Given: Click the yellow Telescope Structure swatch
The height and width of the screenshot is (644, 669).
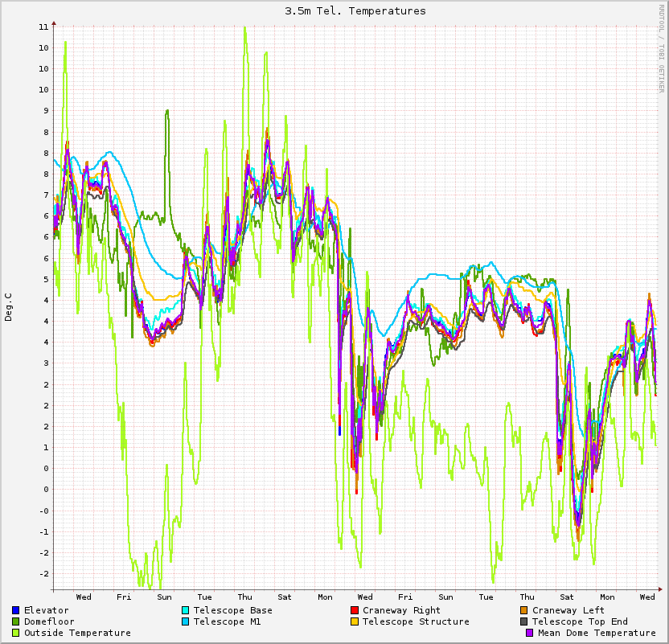Looking at the screenshot, I should click(355, 621).
